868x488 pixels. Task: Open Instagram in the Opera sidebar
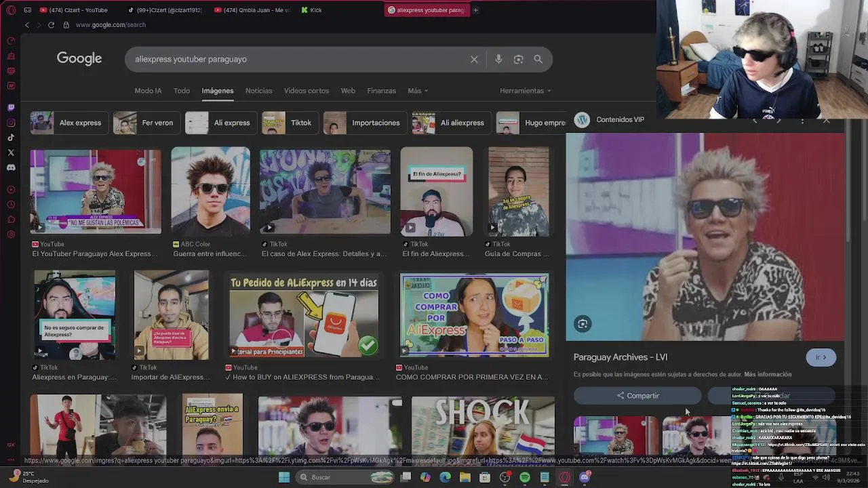11,123
